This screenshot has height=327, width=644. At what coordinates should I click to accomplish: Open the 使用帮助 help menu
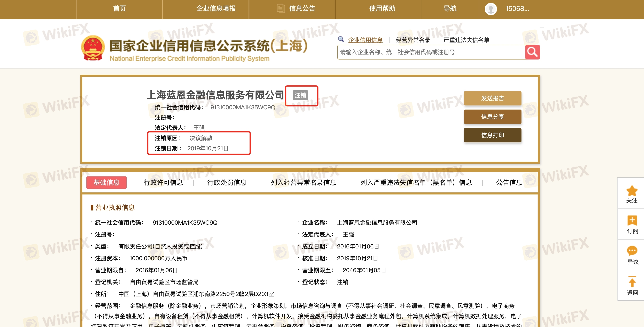coord(382,9)
